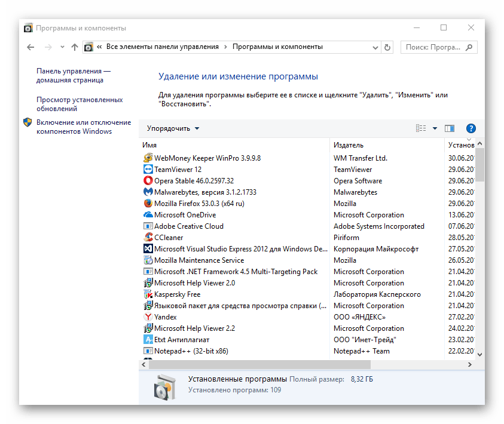Open Включение или отключение компонентов Windows

pos(83,127)
